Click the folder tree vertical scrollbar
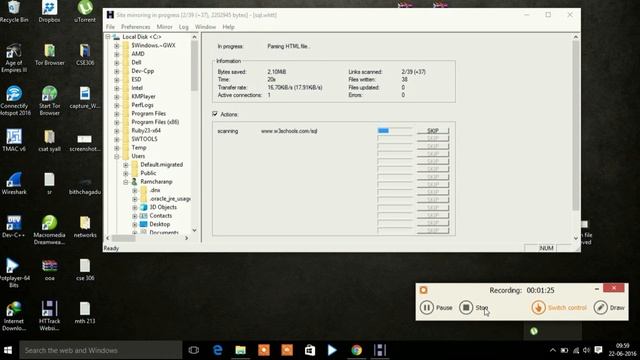 tap(194, 134)
